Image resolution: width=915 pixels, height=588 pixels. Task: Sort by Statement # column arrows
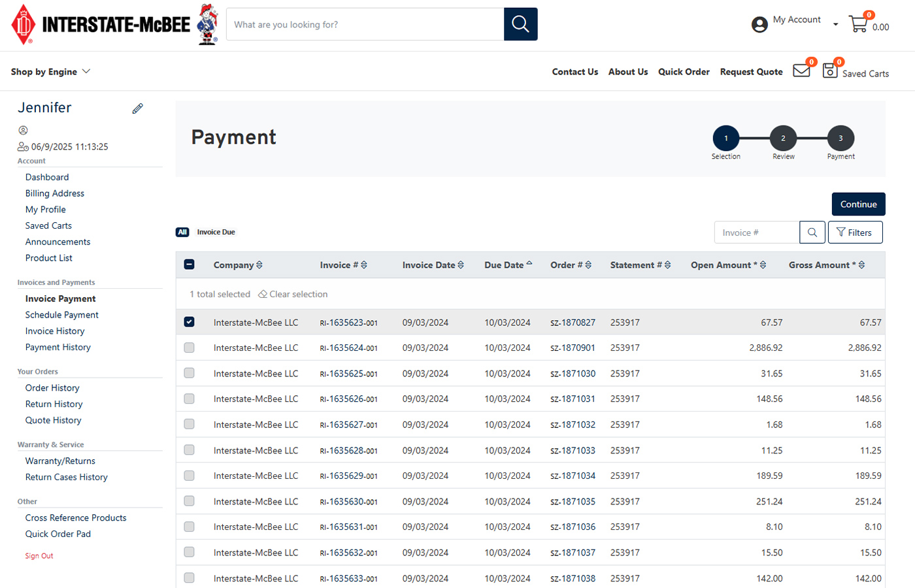[x=667, y=265]
